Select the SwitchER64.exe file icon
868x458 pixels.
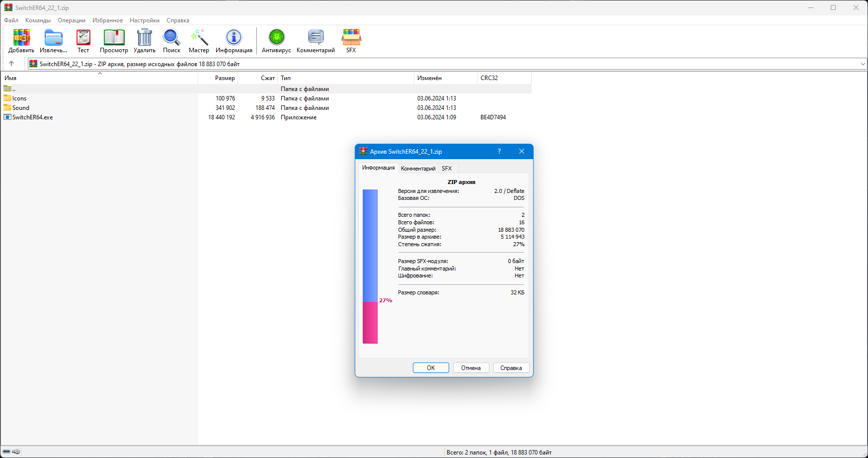click(x=7, y=117)
